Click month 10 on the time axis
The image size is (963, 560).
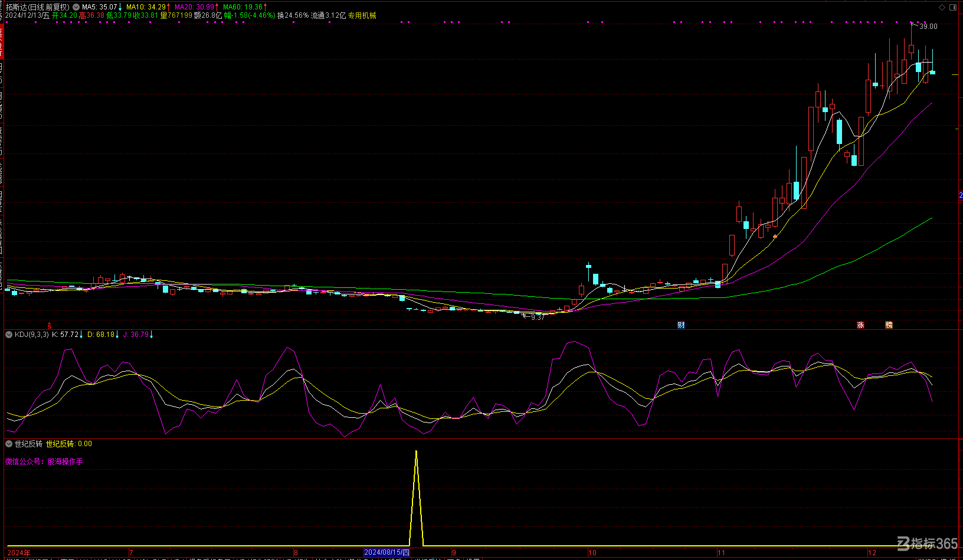pos(592,553)
